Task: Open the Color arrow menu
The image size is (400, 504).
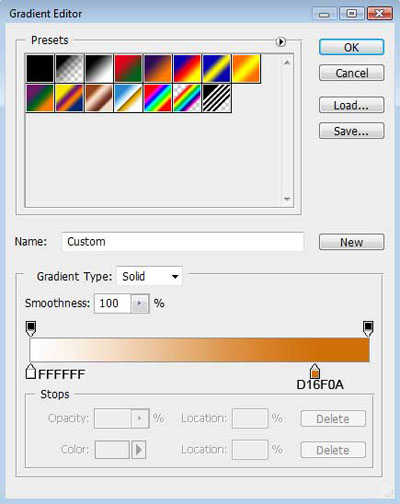Action: click(139, 450)
